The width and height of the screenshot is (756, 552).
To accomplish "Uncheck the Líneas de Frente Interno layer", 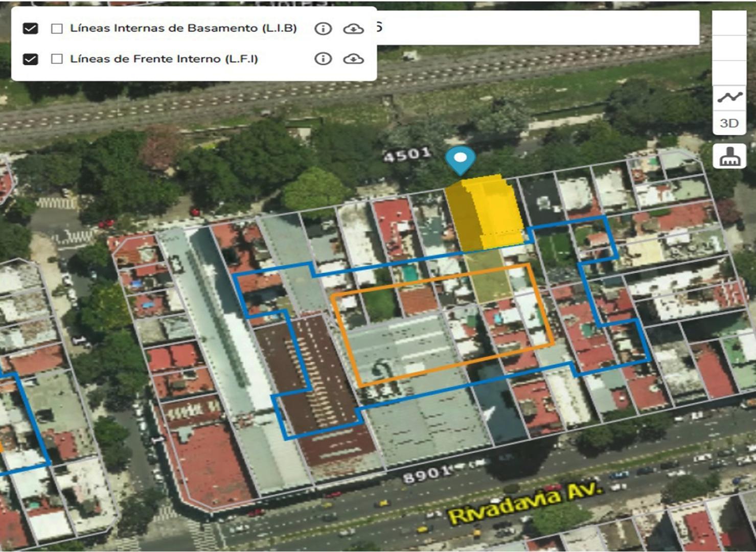I will point(29,58).
